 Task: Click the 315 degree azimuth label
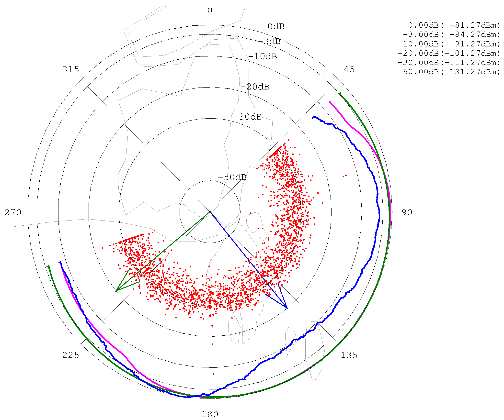[71, 69]
